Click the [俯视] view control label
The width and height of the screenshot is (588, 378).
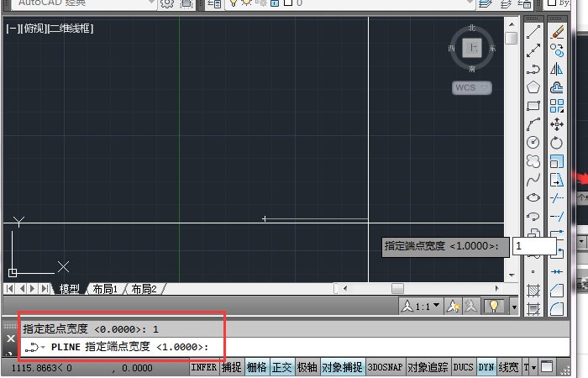[x=34, y=29]
